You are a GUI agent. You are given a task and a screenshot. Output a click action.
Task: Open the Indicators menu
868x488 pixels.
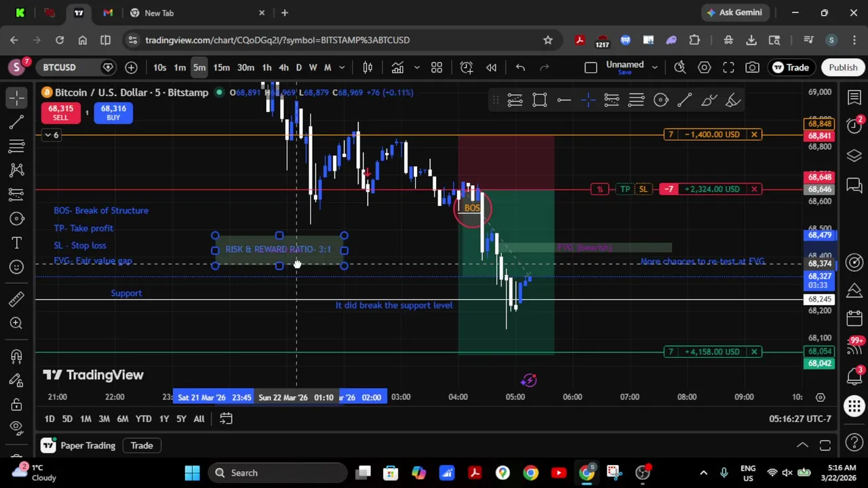point(397,67)
